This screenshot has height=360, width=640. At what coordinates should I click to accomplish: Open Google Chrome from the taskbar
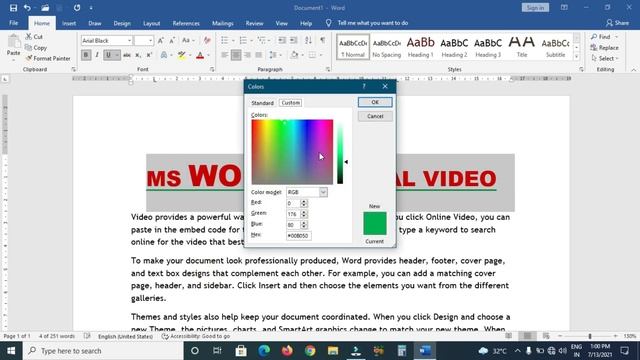coord(310,351)
